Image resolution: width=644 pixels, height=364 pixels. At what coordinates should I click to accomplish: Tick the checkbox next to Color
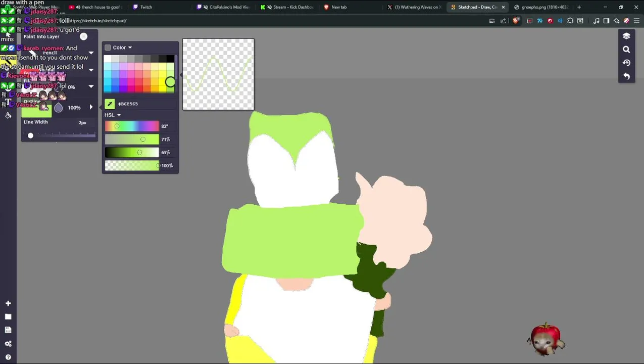[x=108, y=48]
